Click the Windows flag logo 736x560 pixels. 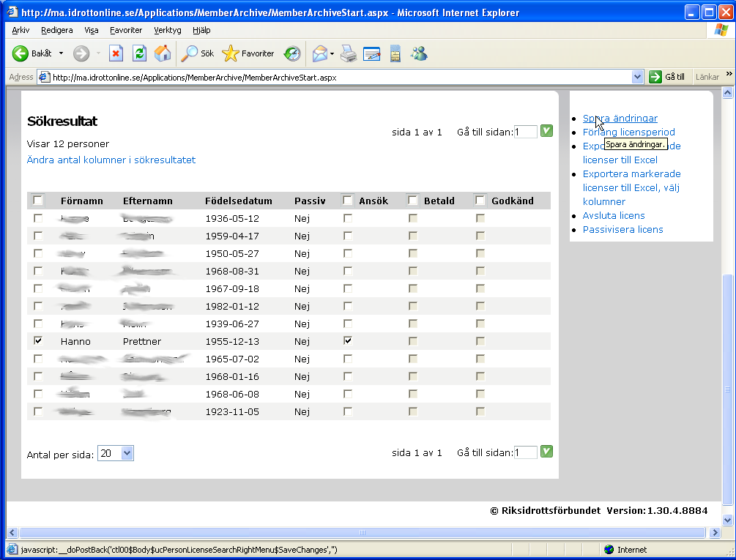[721, 30]
